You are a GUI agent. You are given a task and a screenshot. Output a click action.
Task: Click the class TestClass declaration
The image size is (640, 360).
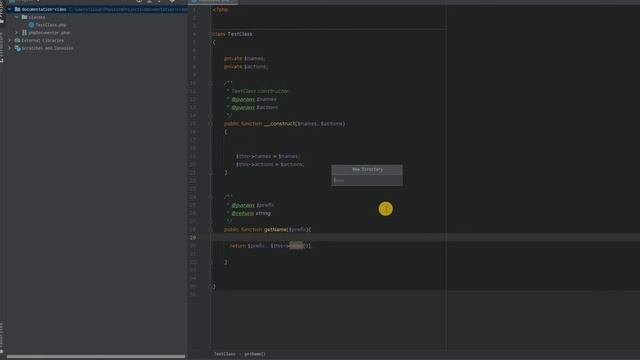click(x=232, y=34)
